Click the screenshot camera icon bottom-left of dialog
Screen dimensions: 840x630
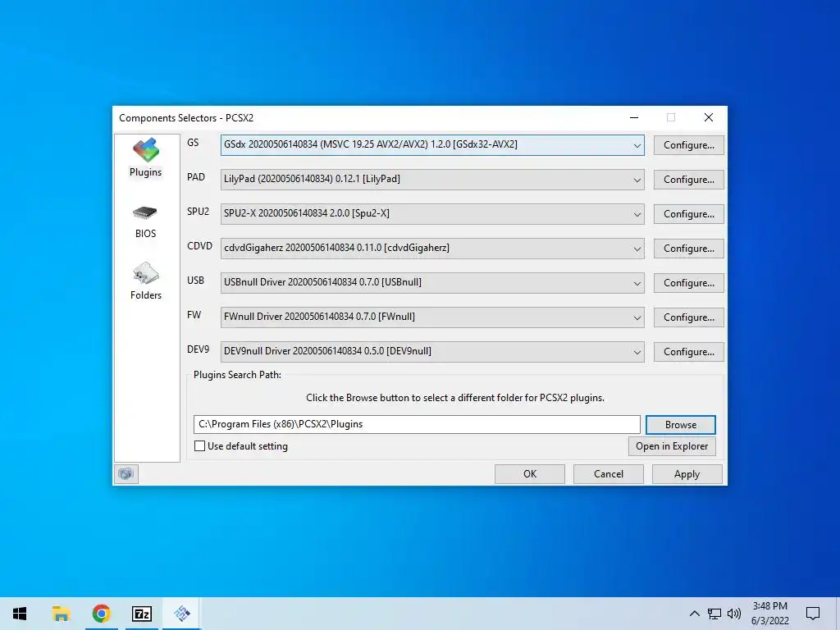126,473
